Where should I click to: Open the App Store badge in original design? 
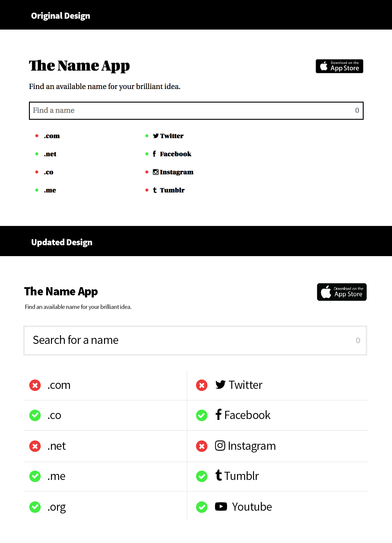340,66
